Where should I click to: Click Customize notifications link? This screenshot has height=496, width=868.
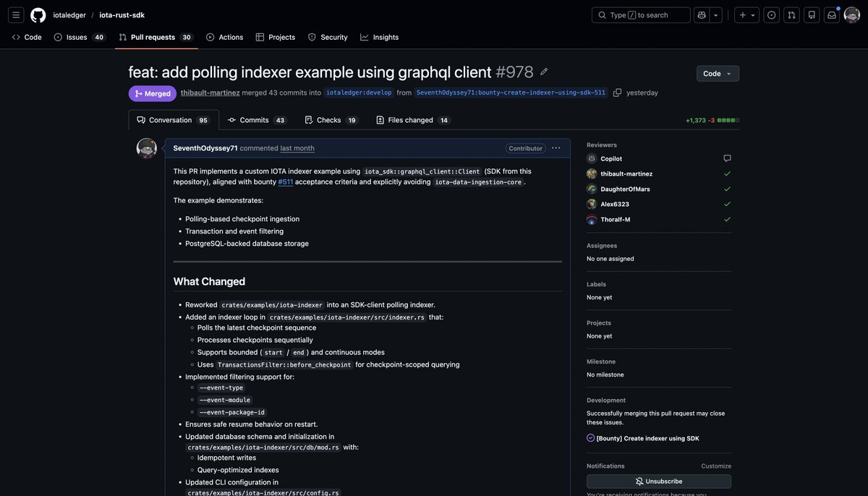pos(716,466)
